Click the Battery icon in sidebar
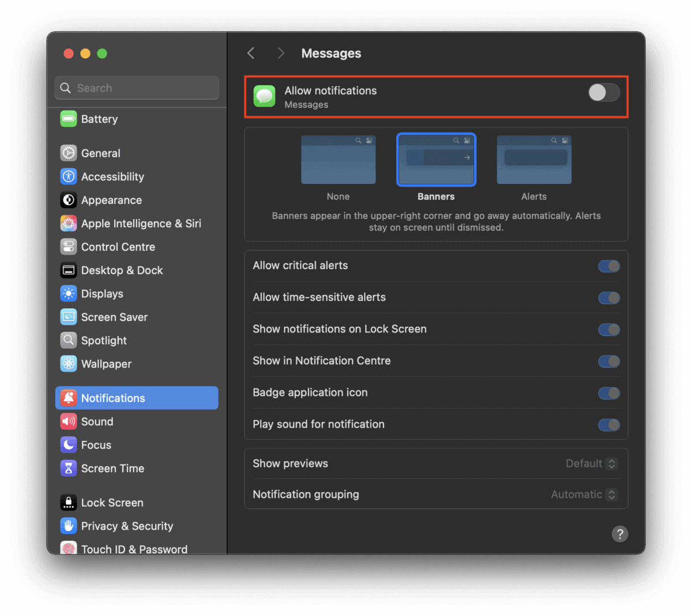Image resolution: width=692 pixels, height=616 pixels. click(69, 119)
